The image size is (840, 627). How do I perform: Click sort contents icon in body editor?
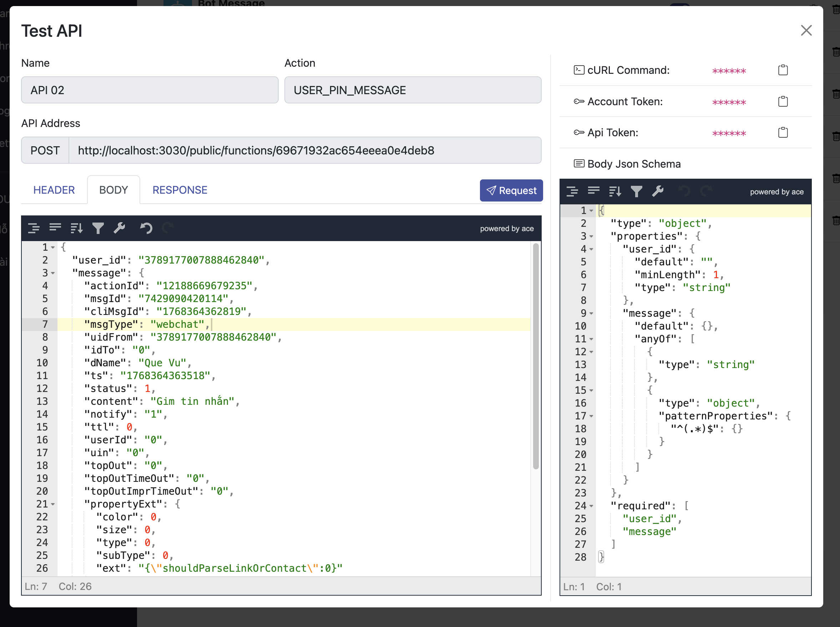pyautogui.click(x=76, y=228)
